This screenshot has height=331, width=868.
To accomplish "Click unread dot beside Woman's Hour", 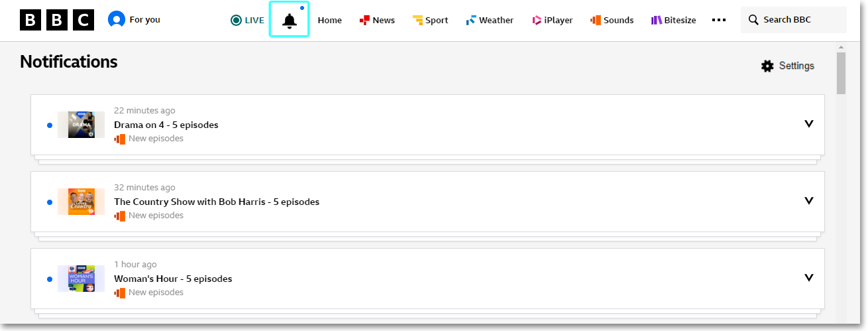I will tap(50, 279).
